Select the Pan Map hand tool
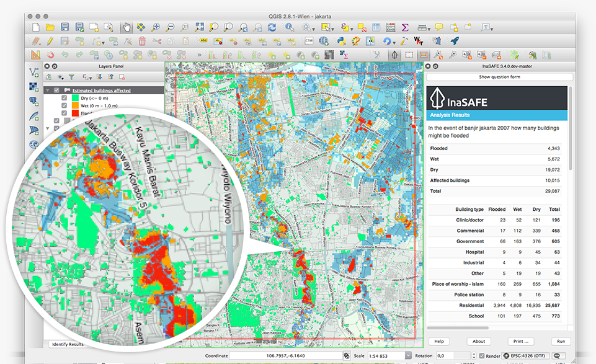 (126, 27)
